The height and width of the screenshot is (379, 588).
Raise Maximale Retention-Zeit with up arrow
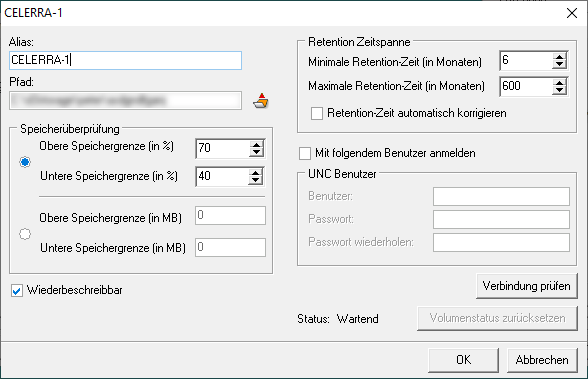click(559, 83)
